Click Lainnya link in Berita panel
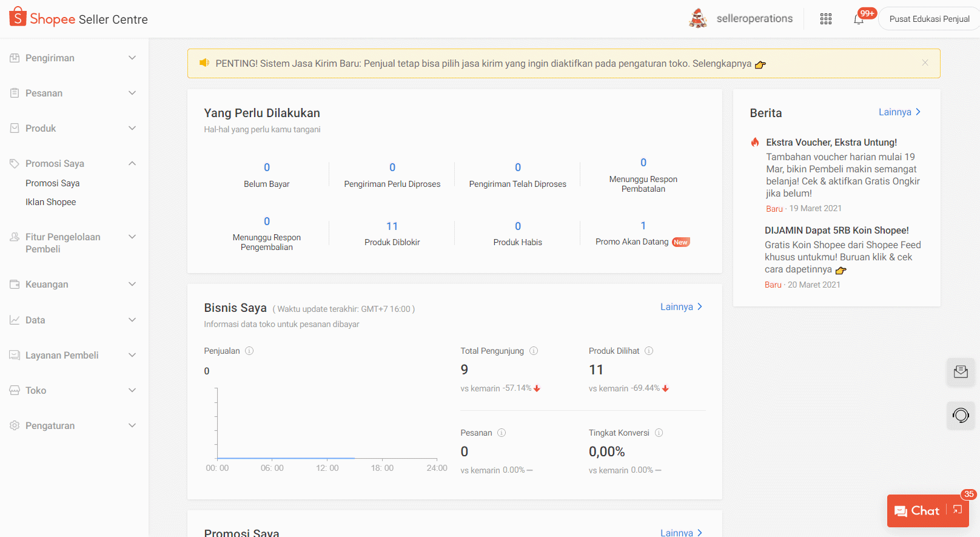 pyautogui.click(x=899, y=112)
